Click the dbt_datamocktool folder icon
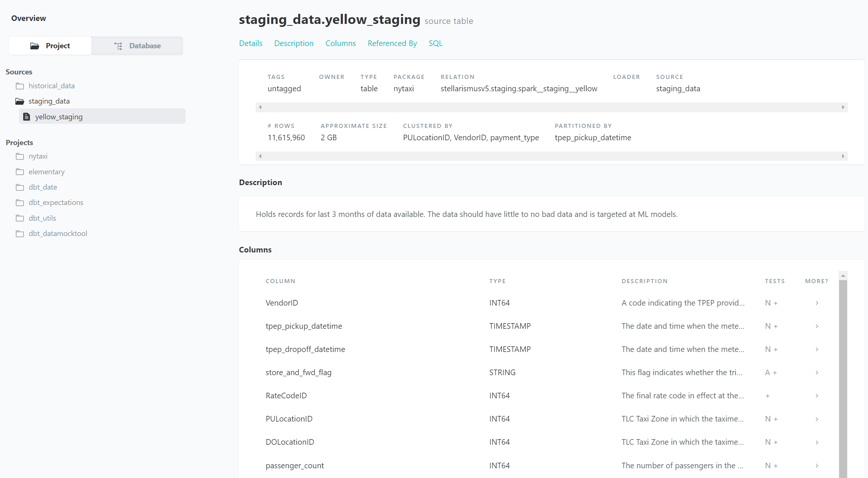The height and width of the screenshot is (478, 868). pyautogui.click(x=20, y=233)
